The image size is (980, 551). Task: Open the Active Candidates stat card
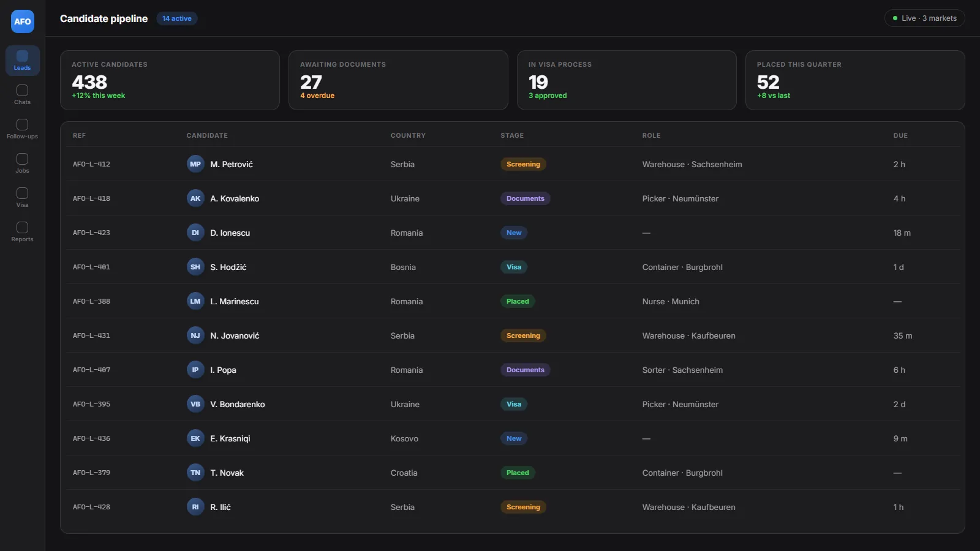pyautogui.click(x=170, y=80)
